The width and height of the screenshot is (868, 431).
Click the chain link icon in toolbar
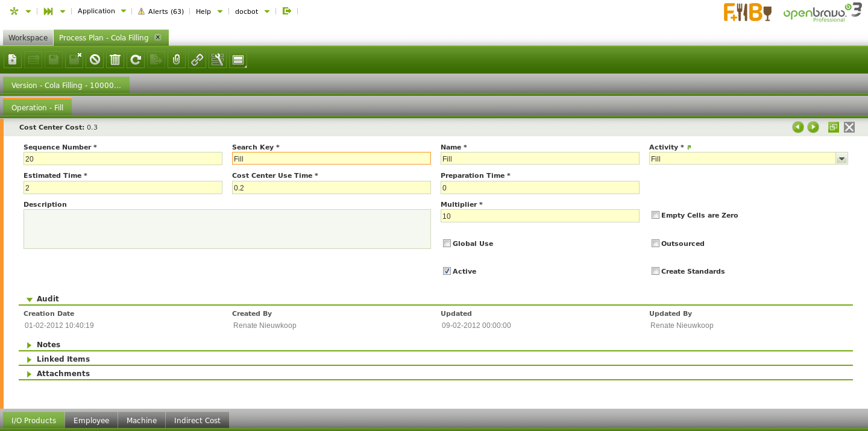coord(197,60)
